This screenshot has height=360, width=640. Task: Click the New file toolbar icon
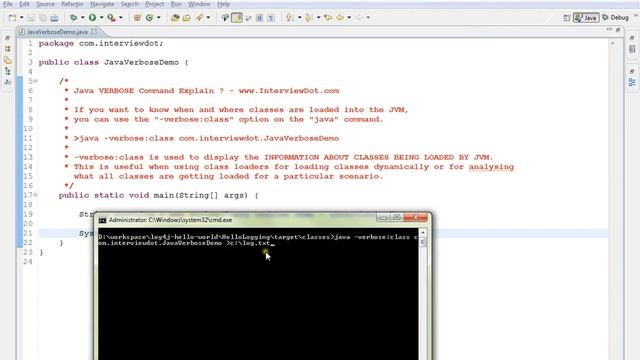(12, 18)
